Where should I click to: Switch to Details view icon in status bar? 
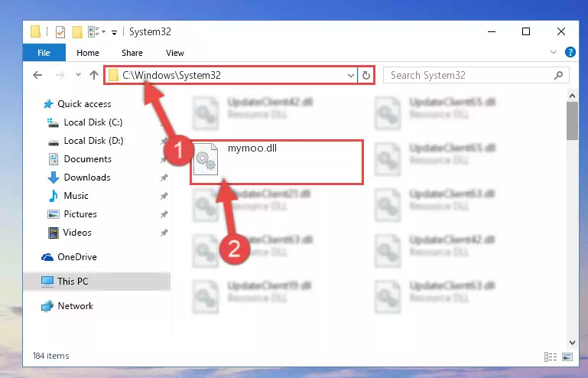tap(550, 357)
